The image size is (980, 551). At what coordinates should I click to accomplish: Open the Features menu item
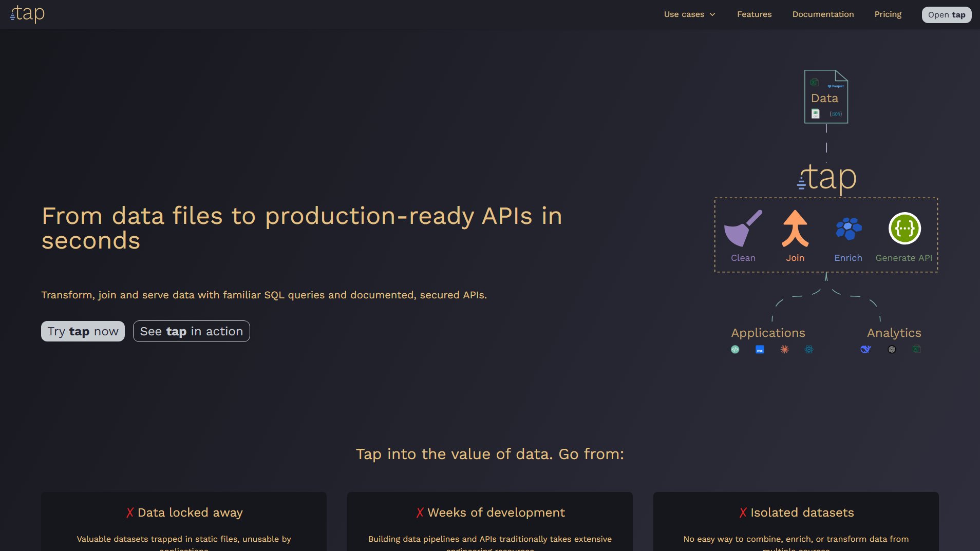pos(755,14)
